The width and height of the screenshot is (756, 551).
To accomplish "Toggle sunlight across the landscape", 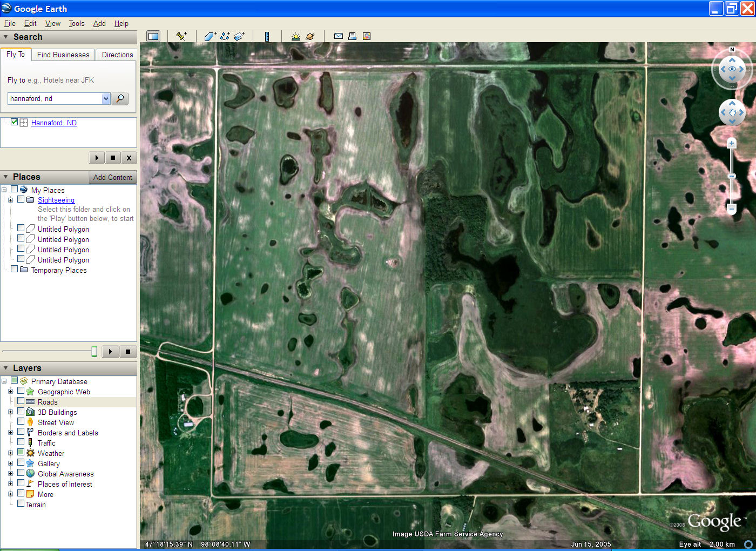I will click(295, 36).
